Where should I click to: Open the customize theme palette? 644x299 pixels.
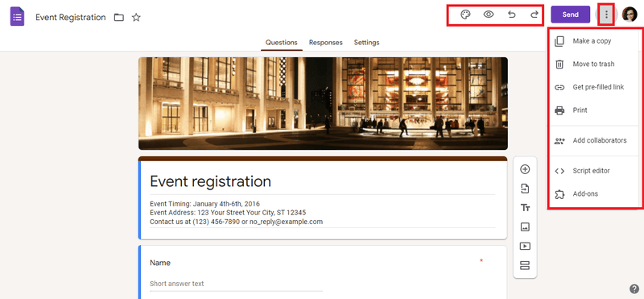coord(465,15)
